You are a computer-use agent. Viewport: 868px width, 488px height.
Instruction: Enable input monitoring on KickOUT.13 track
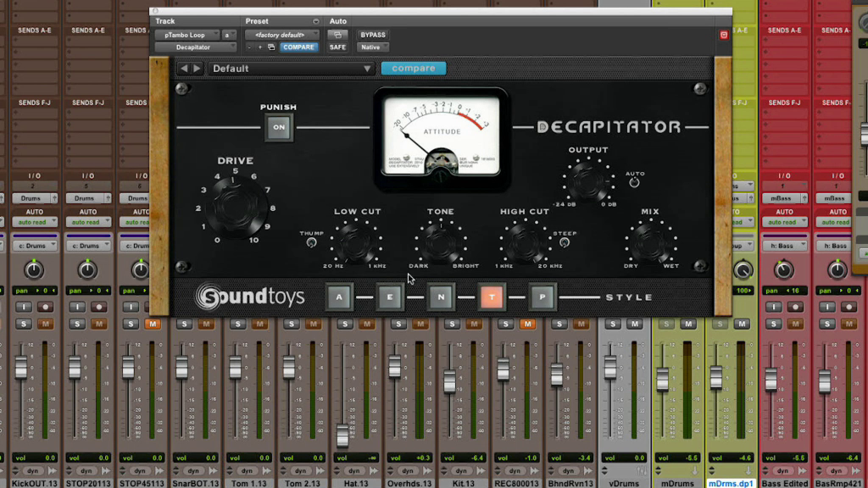tap(24, 307)
